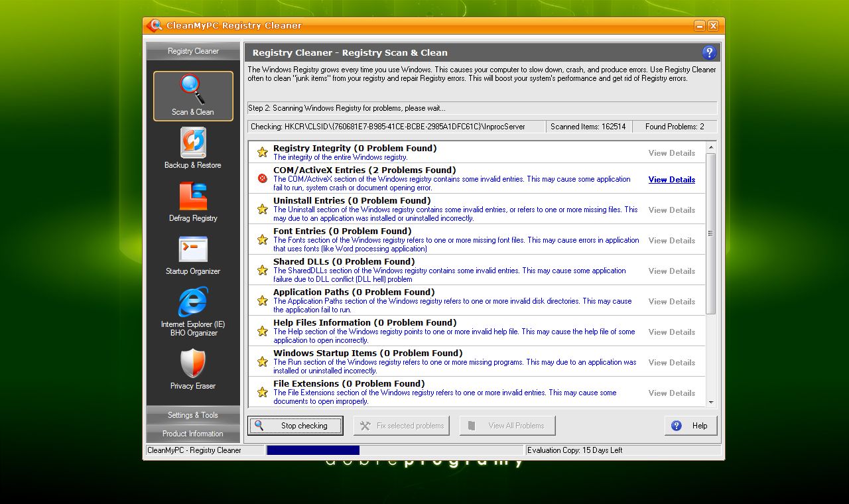The image size is (849, 504).
Task: Expand the Product Information sidebar section
Action: [193, 434]
